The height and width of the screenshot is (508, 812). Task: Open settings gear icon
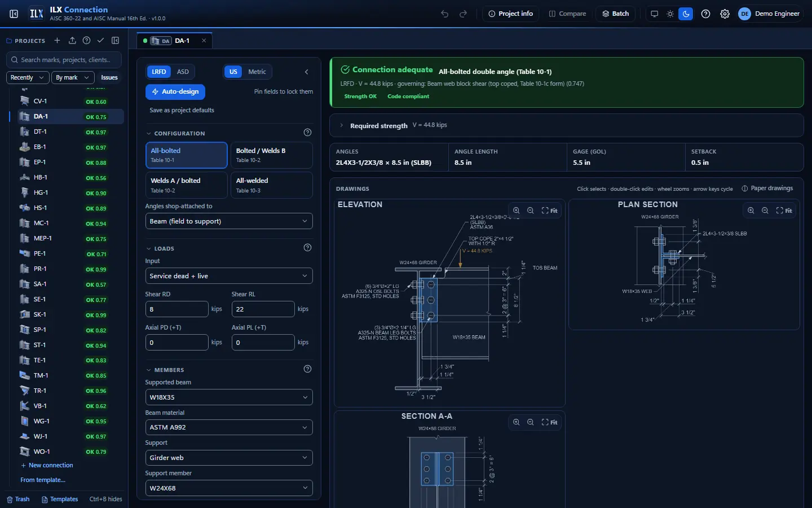725,14
